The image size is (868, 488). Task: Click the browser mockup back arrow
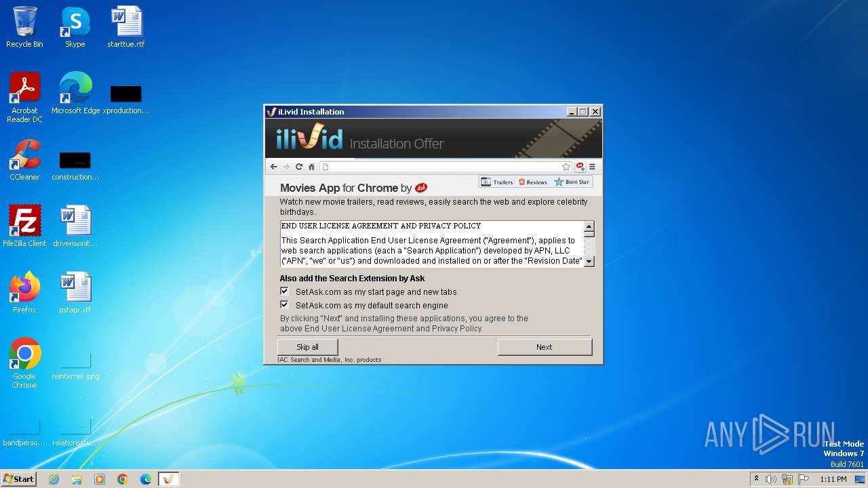point(273,167)
